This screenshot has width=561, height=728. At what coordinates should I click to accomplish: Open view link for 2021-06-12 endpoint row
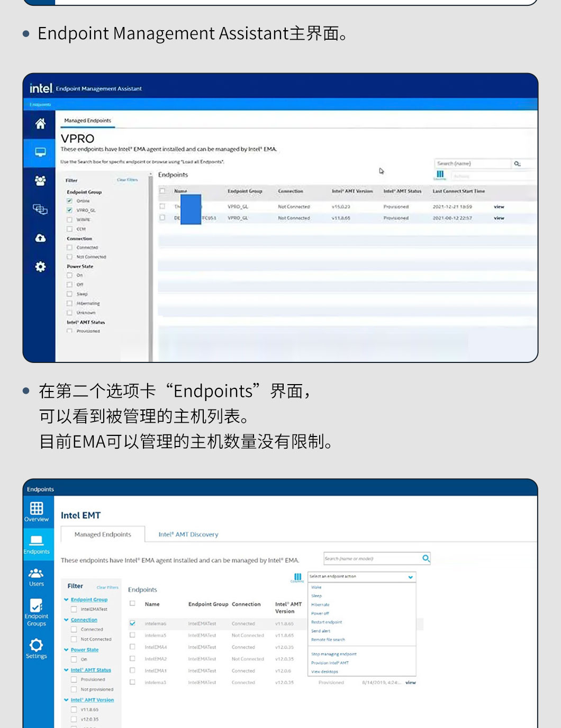[x=499, y=218]
